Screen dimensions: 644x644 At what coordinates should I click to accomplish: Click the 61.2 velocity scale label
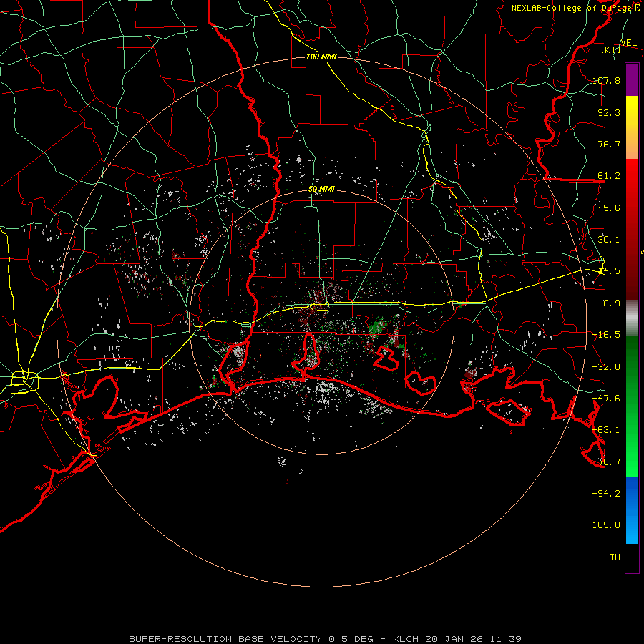(609, 176)
